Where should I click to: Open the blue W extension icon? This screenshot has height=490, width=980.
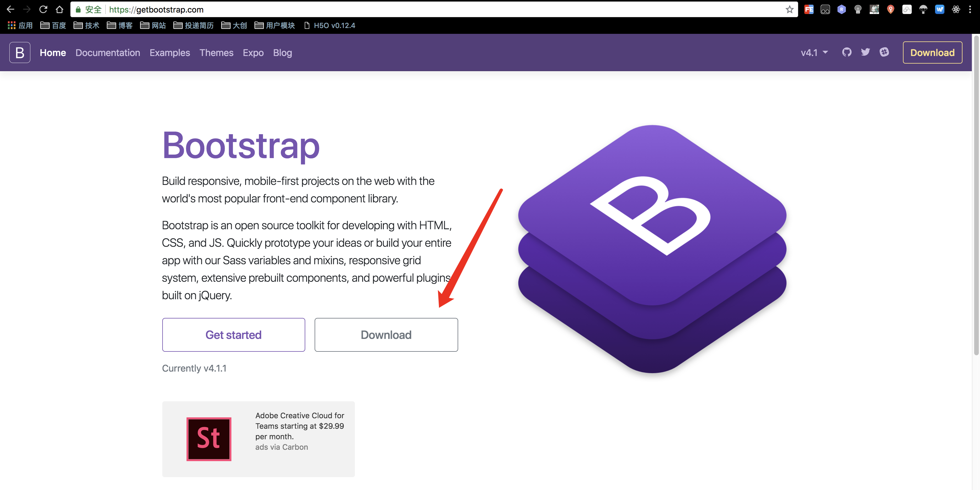[940, 10]
